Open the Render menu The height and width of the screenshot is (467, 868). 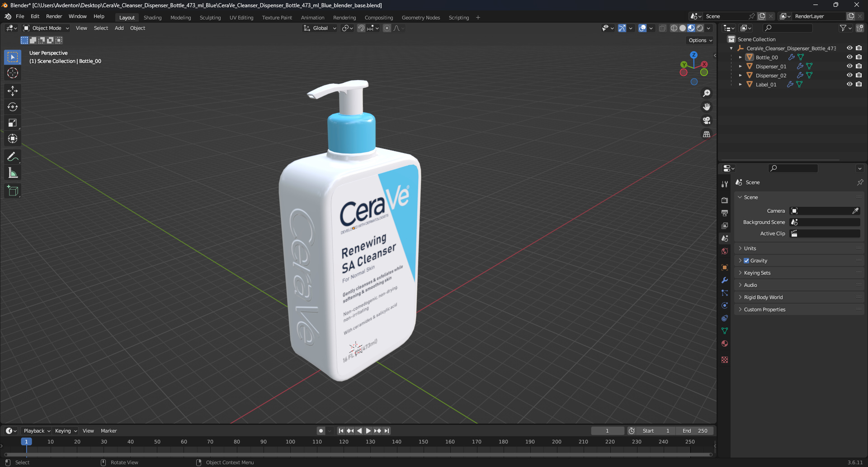click(54, 16)
